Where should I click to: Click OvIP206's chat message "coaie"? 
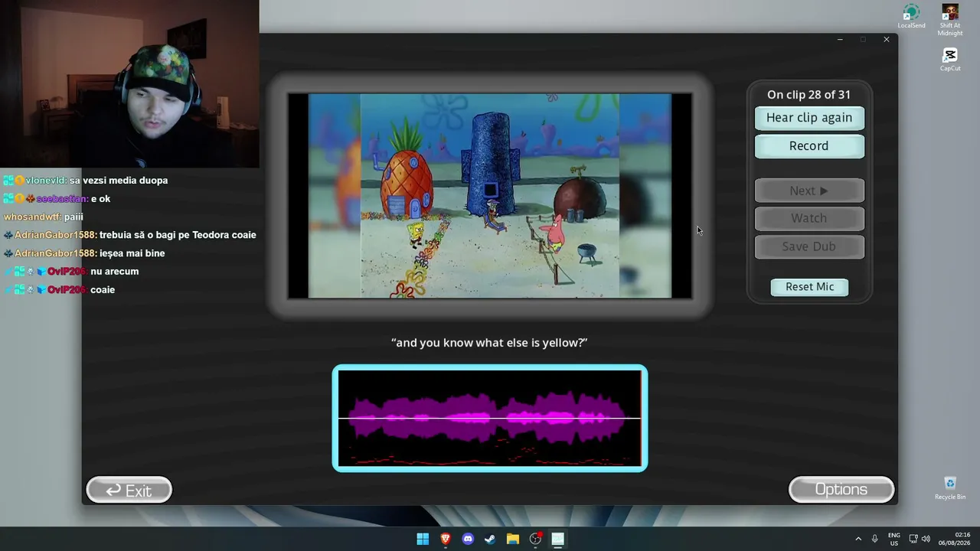(x=59, y=290)
